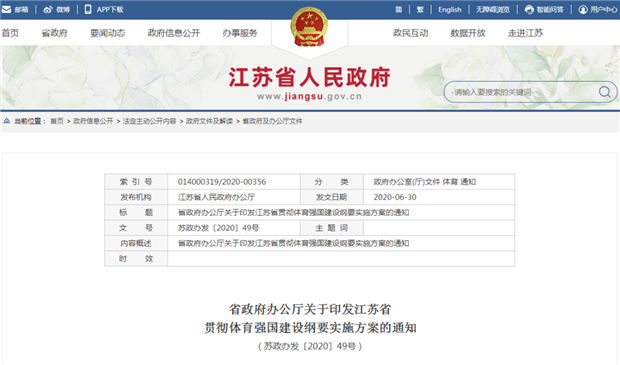Open the smart Q&A headset icon
This screenshot has height=365, width=620.
(x=529, y=9)
